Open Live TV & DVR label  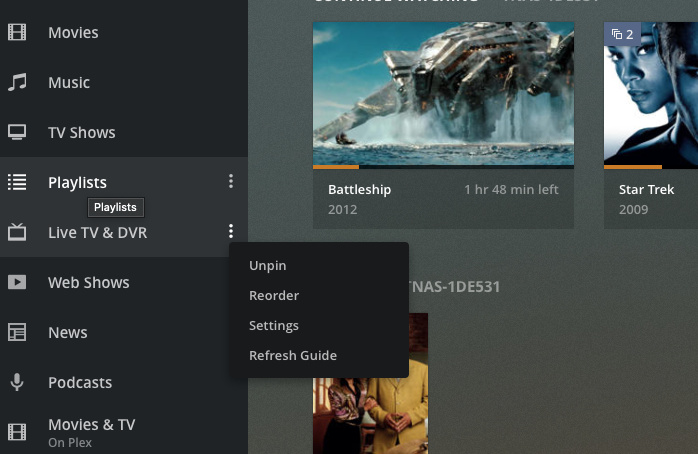tap(97, 232)
